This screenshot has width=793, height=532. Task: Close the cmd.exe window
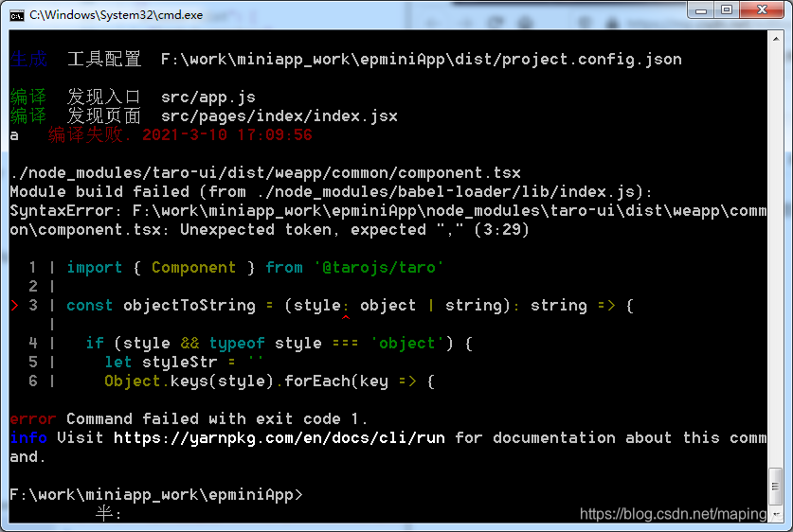coord(762,10)
